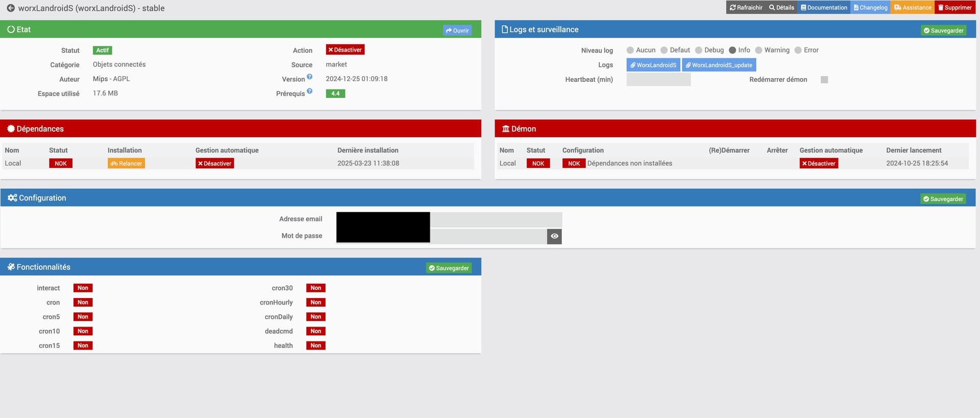Click the Démon Configuration NOK badge
Screen dimensions: 980x418
tap(574, 163)
